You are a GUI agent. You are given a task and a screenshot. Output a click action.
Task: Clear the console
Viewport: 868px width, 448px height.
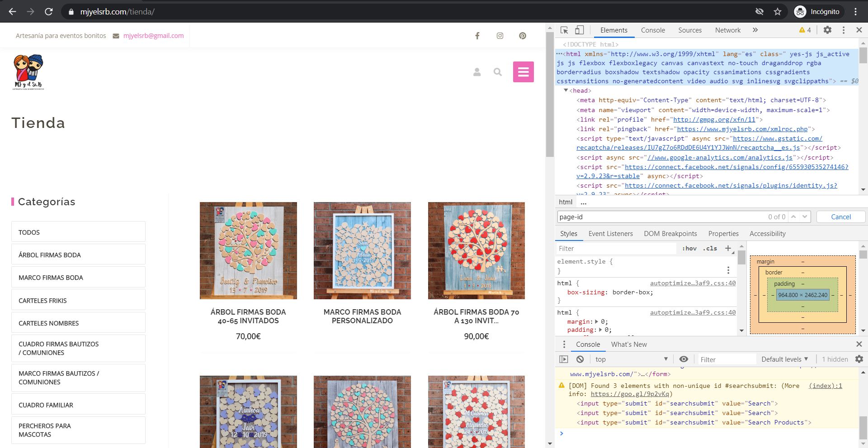pos(580,359)
